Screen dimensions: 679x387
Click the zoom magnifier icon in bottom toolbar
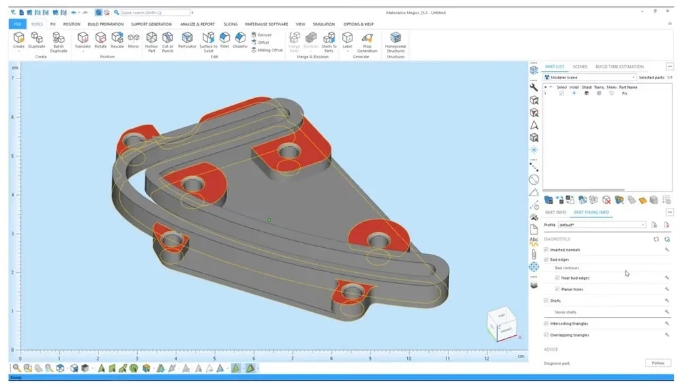pyautogui.click(x=16, y=368)
